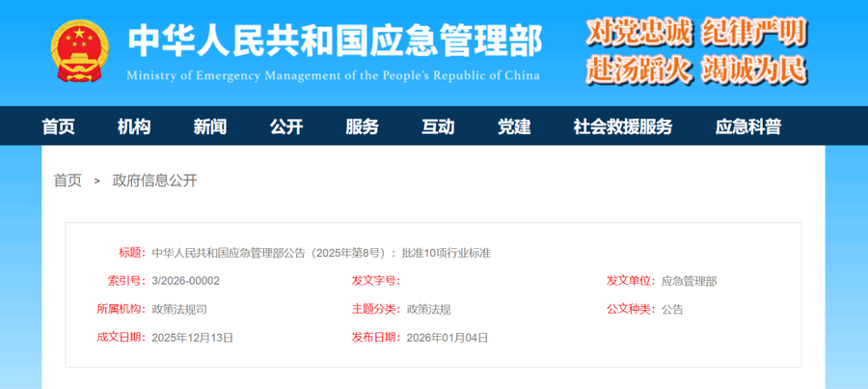This screenshot has width=868, height=389.
Task: Select 公开 in the navigation bar
Action: 286,126
